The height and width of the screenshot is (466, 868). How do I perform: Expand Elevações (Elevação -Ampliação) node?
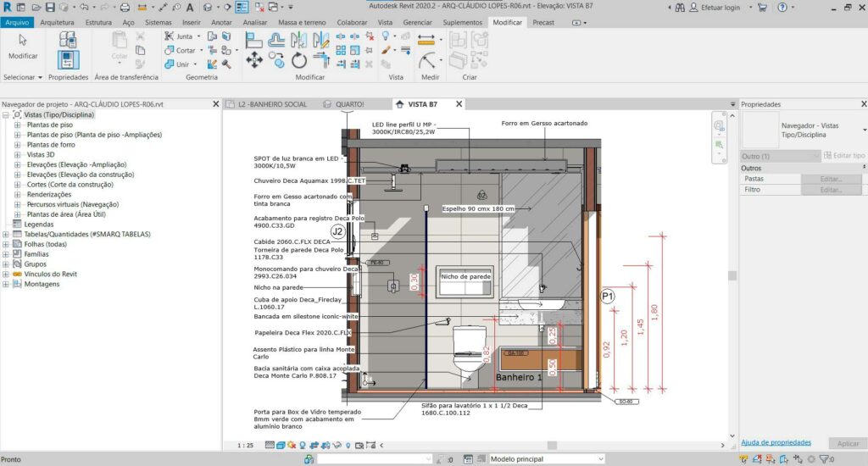coord(17,165)
